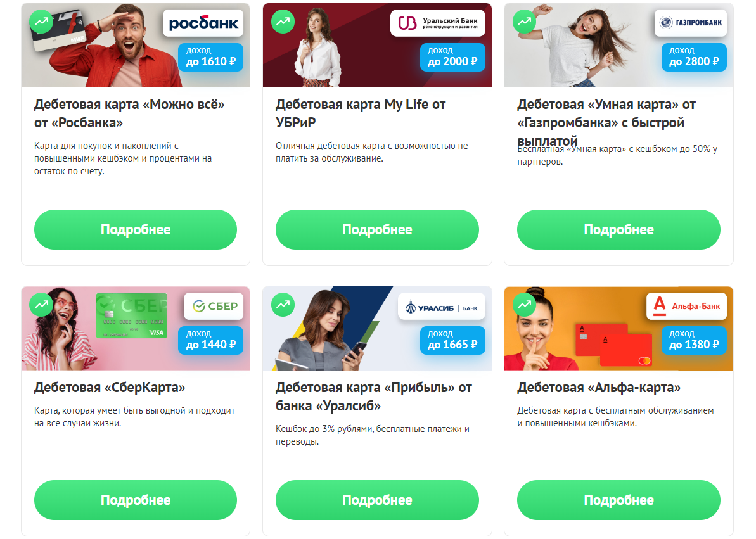Open Подробнее for My Life UBRiR card
756x539 pixels.
377,229
